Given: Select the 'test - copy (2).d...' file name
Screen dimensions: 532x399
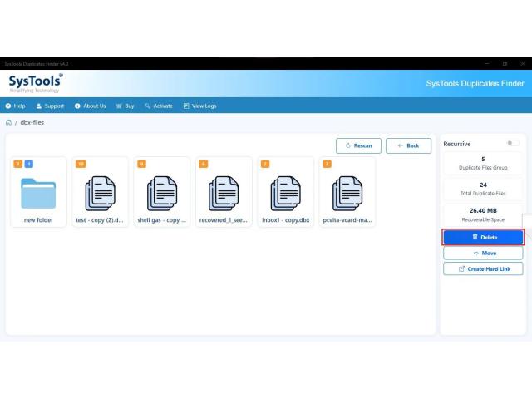Looking at the screenshot, I should (100, 219).
